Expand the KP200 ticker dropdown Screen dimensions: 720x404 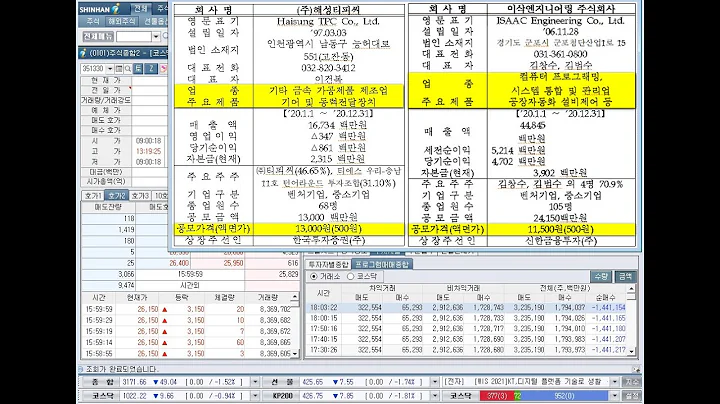click(434, 396)
